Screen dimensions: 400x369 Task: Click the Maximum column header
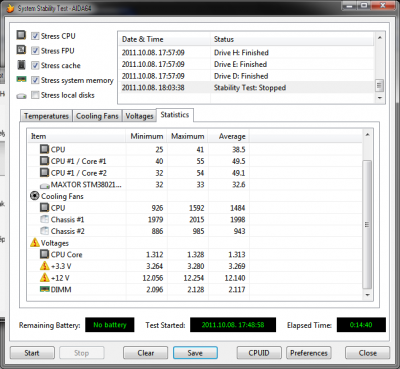(187, 136)
